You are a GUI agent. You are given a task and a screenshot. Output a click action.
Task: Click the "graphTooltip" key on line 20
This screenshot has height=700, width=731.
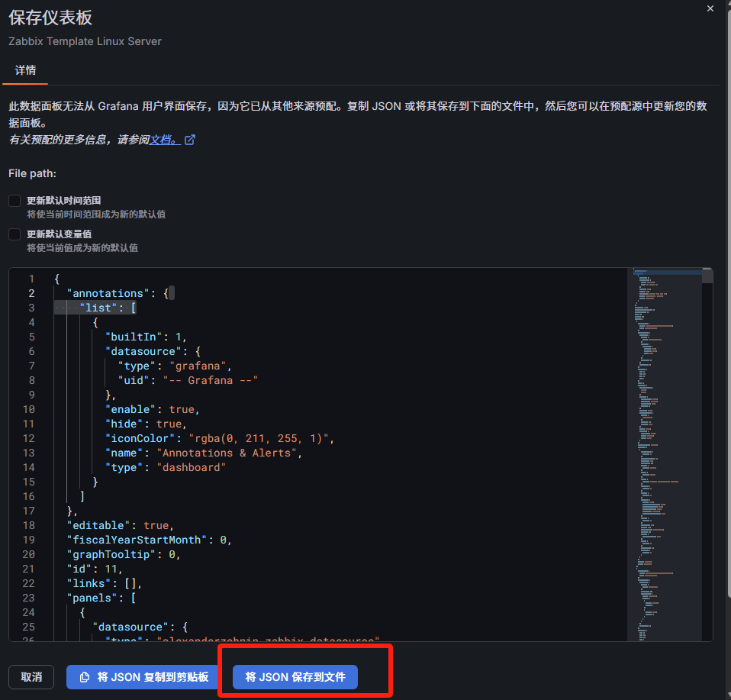pos(111,554)
